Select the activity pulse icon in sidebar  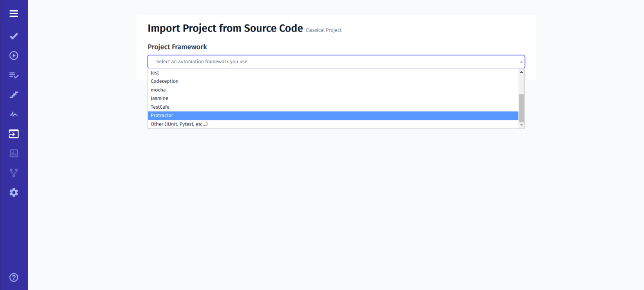[13, 114]
